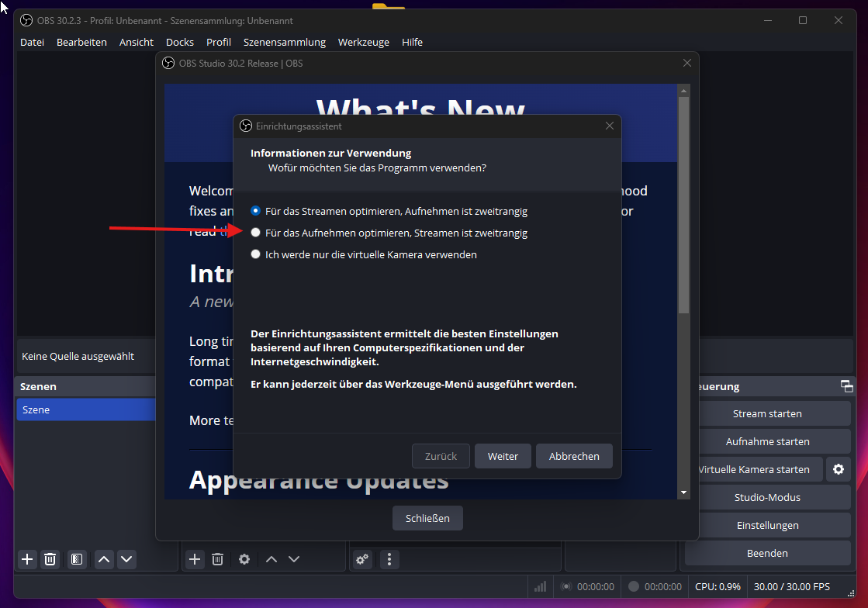Move source up arrow icon
Image resolution: width=868 pixels, height=608 pixels.
271,559
